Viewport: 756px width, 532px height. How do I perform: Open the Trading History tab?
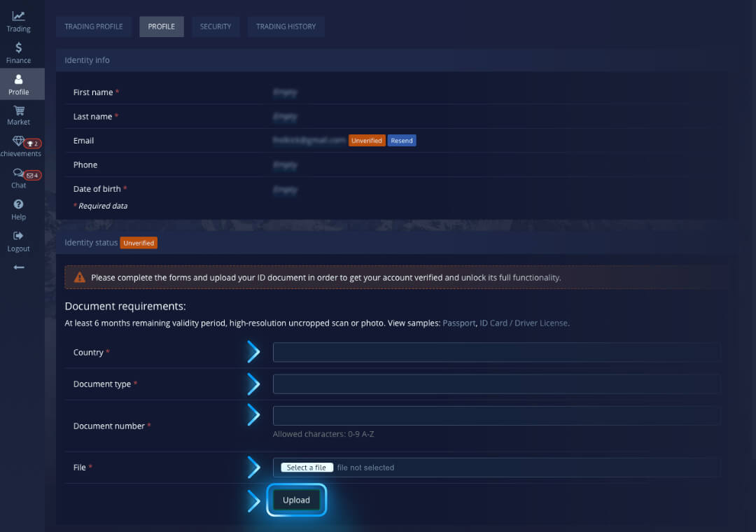pyautogui.click(x=286, y=26)
